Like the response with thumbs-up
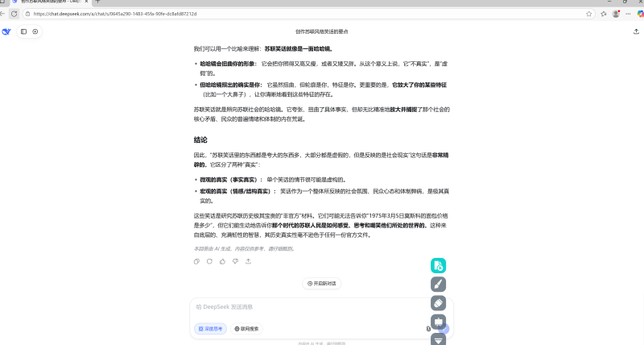 click(223, 261)
